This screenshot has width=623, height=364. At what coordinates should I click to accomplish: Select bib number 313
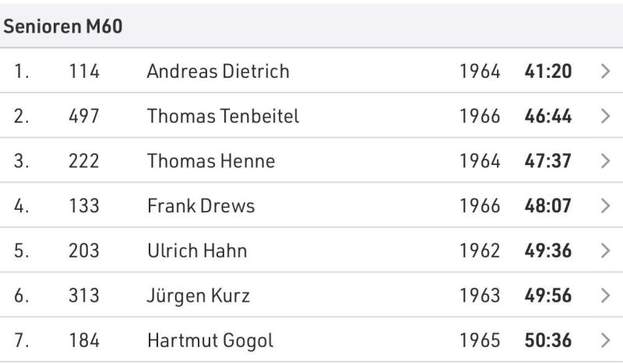83,296
